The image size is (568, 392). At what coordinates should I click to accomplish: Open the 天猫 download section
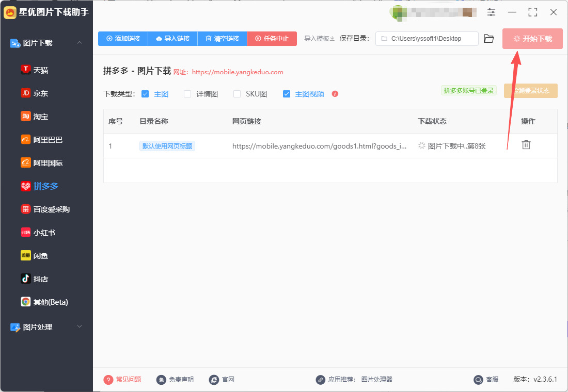[41, 70]
